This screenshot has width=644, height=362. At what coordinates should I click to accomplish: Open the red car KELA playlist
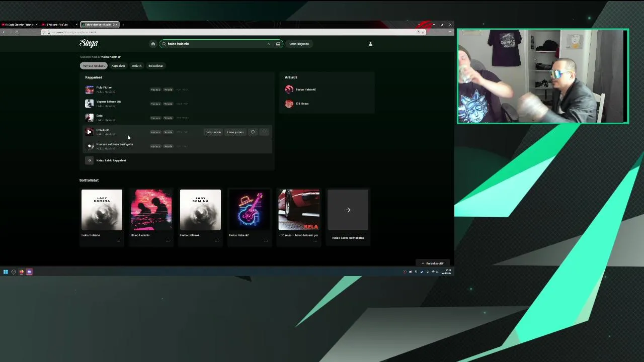pyautogui.click(x=299, y=210)
